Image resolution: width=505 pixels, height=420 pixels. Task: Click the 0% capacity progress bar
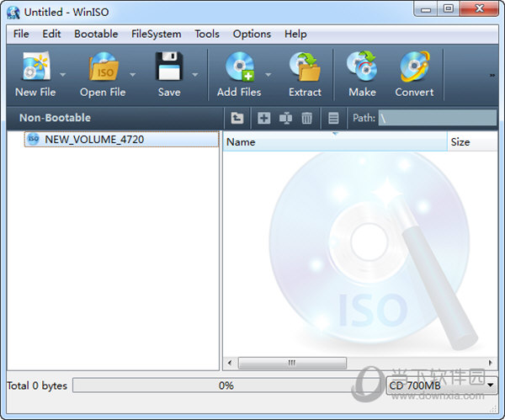coord(226,385)
